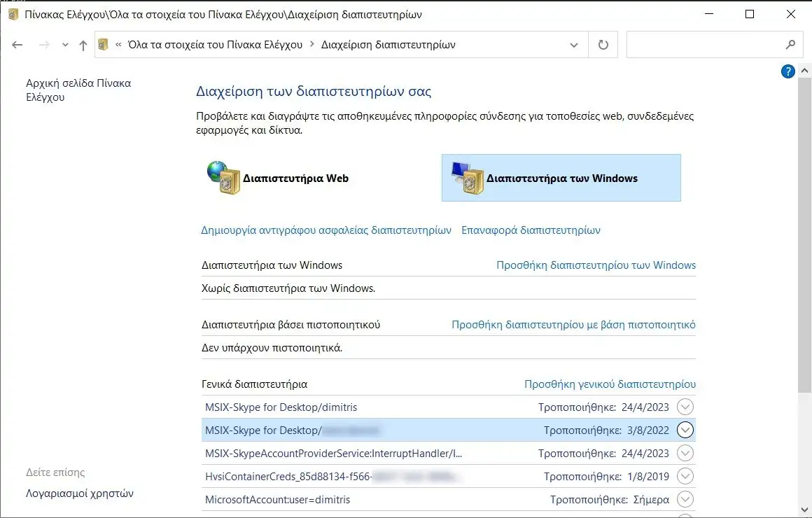Select 'Διαχείριση διαπιστευτηρίων' breadcrumb segment

[x=388, y=45]
